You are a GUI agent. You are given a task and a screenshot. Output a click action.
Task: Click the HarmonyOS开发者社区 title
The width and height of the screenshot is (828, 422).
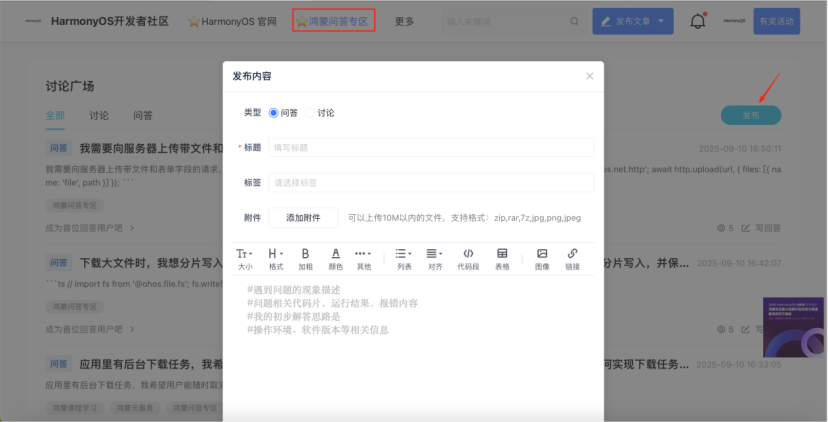pos(110,21)
